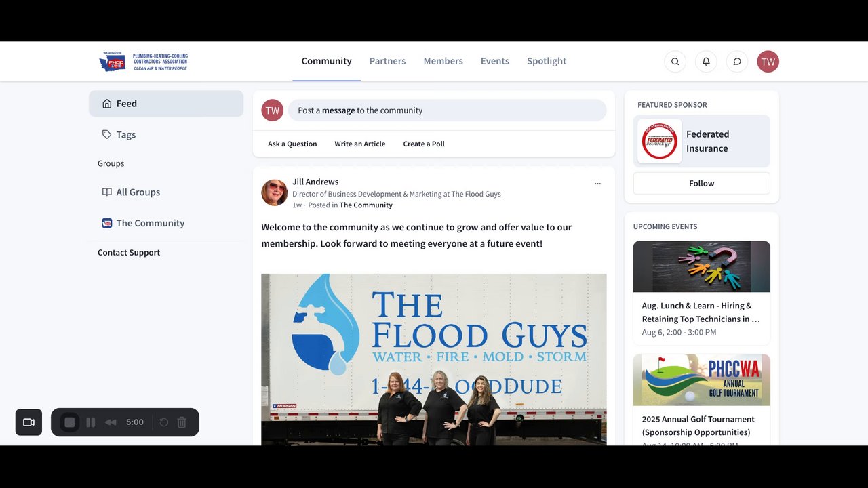The height and width of the screenshot is (488, 868).
Task: Click the PHCC Washington association logo
Action: click(144, 62)
